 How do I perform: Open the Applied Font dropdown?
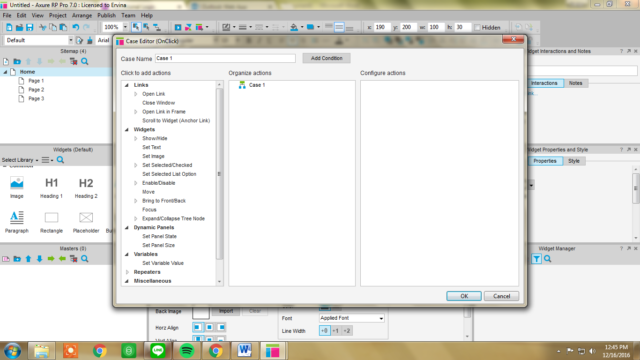pos(351,318)
